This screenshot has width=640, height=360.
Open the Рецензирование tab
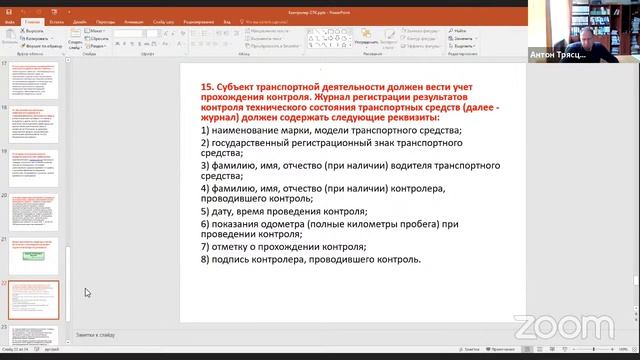[199, 22]
